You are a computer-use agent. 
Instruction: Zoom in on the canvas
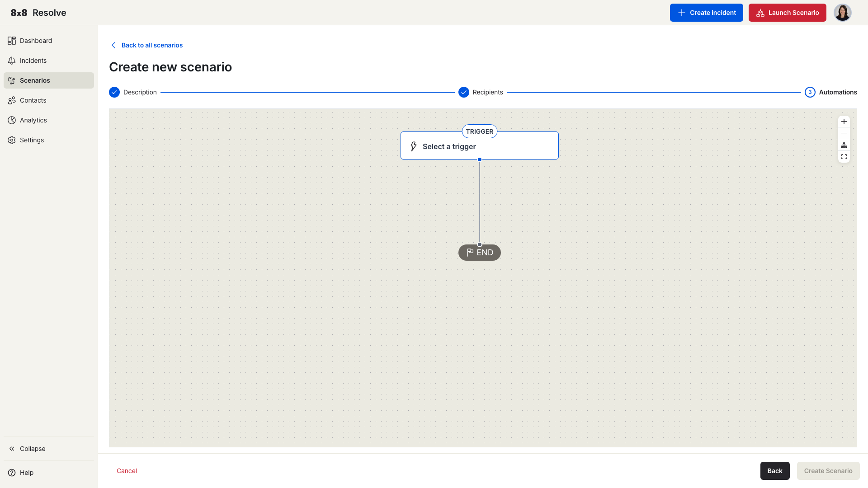point(844,122)
